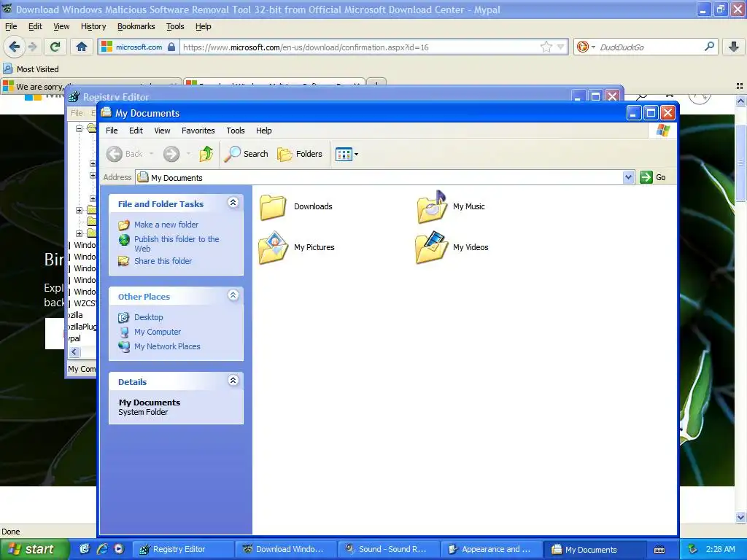Click Mypal browser reload icon
747x560 pixels.
55,47
